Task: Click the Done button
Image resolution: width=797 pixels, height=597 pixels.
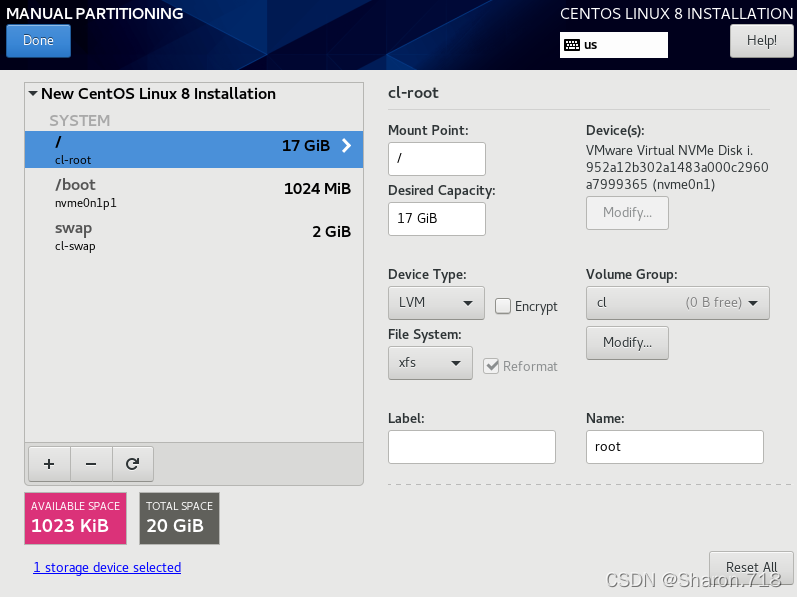Action: (38, 41)
